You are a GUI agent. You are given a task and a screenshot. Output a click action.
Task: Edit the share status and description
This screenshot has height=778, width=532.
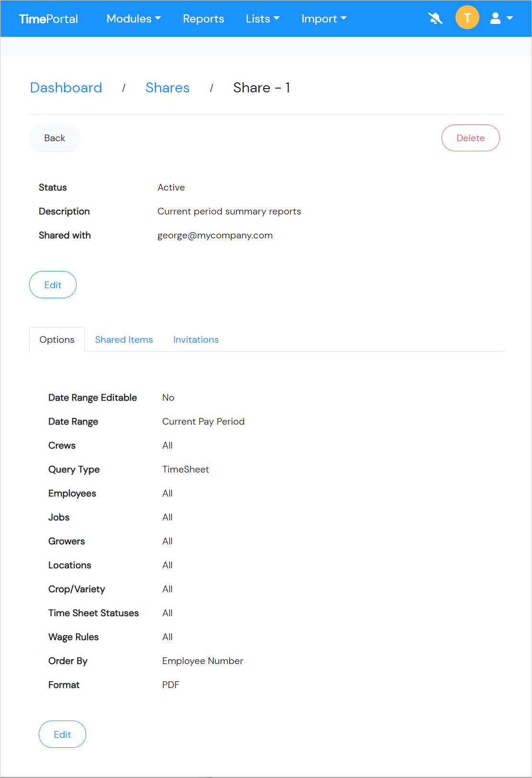[53, 285]
